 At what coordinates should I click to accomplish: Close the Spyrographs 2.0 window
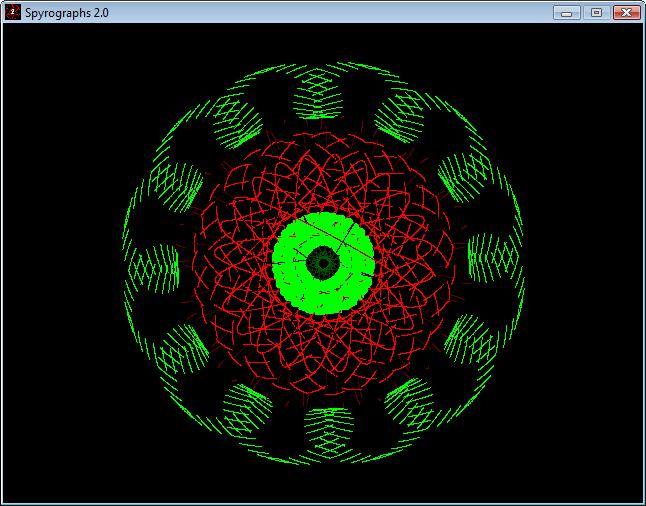[x=626, y=13]
